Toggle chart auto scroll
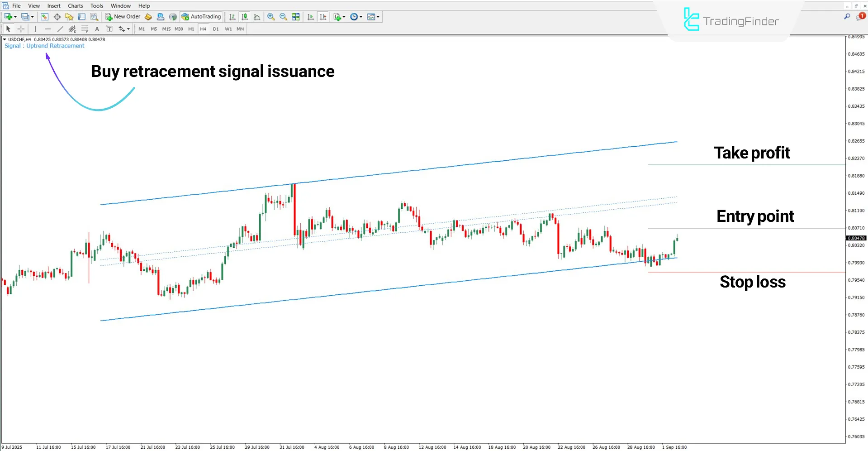Screen dimensions: 868x451 click(x=310, y=17)
